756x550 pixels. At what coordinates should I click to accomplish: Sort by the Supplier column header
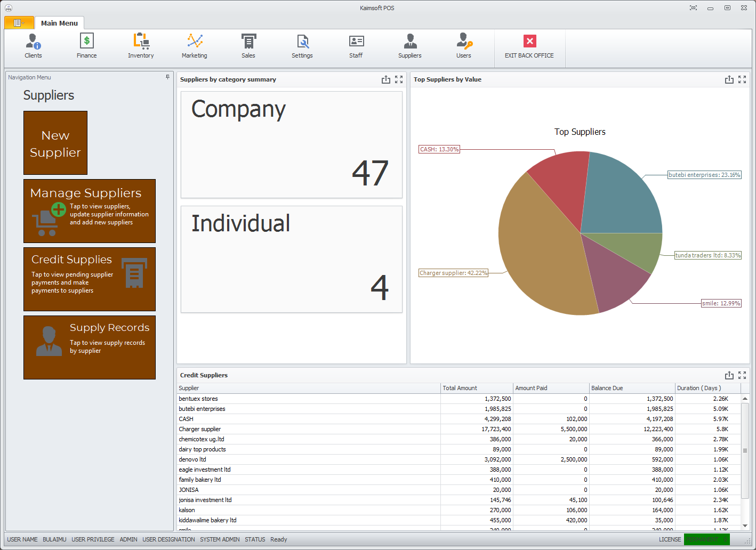pyautogui.click(x=309, y=388)
